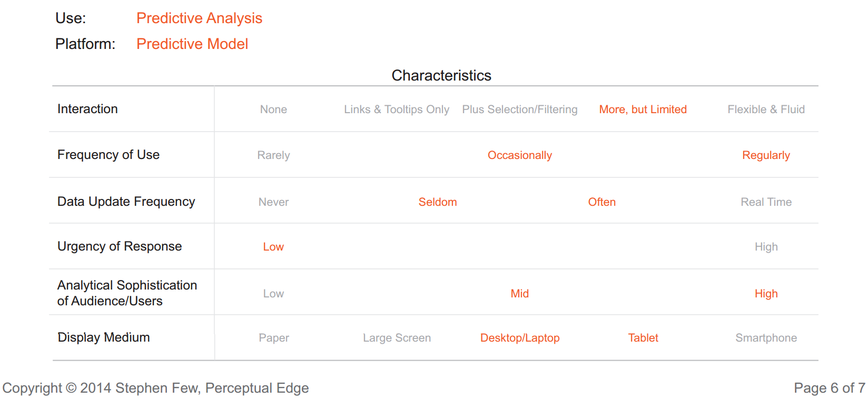Image resolution: width=868 pixels, height=399 pixels.
Task: Click the "Page 6 of 7" indicator
Action: pyautogui.click(x=829, y=388)
